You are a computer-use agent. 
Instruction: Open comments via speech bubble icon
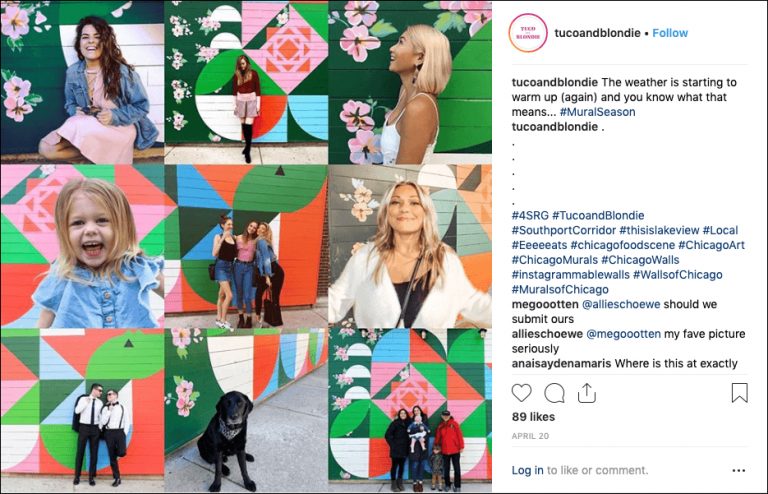pyautogui.click(x=554, y=393)
